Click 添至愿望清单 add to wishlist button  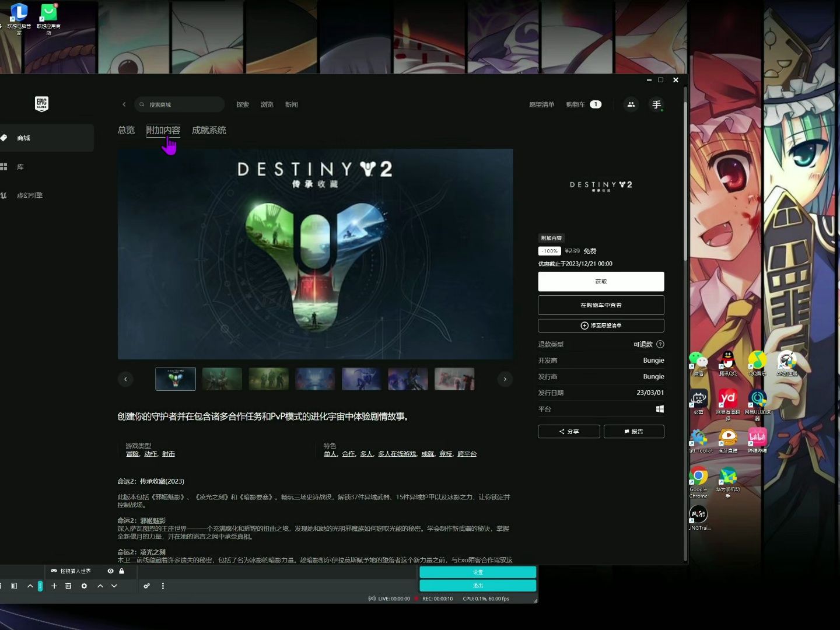point(601,325)
